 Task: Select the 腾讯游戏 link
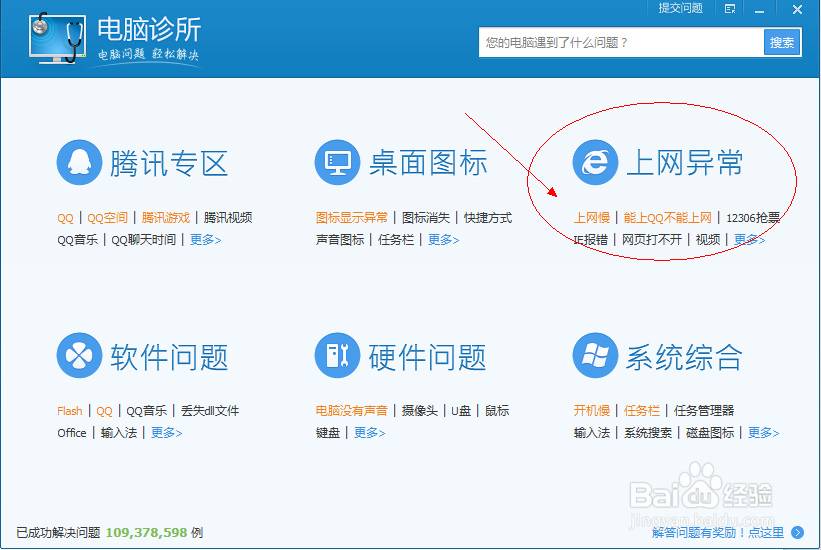pos(165,218)
